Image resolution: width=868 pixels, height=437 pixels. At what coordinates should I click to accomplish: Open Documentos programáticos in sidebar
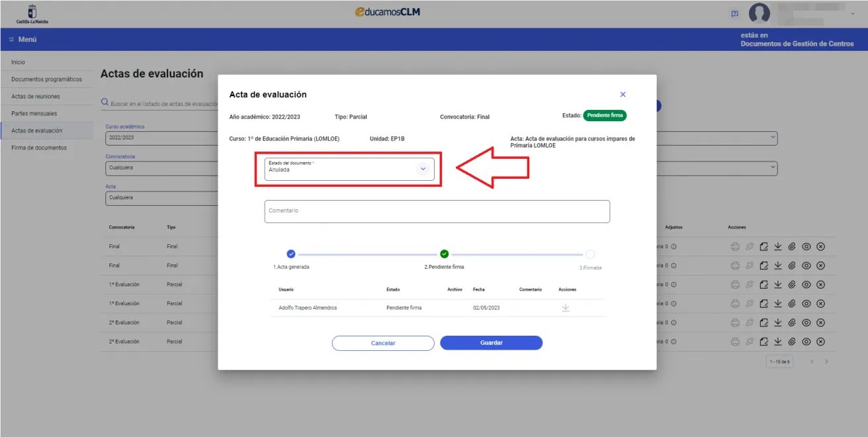[x=46, y=79]
